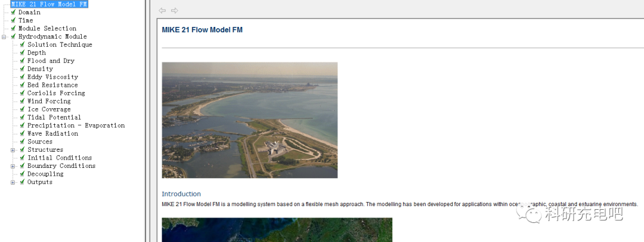Open Bed Resistance settings

pyautogui.click(x=52, y=85)
